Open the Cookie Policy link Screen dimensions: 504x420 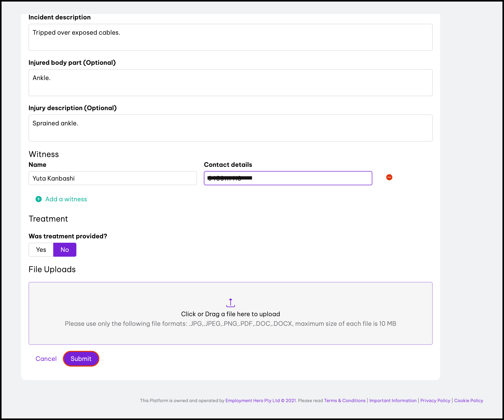pyautogui.click(x=468, y=401)
